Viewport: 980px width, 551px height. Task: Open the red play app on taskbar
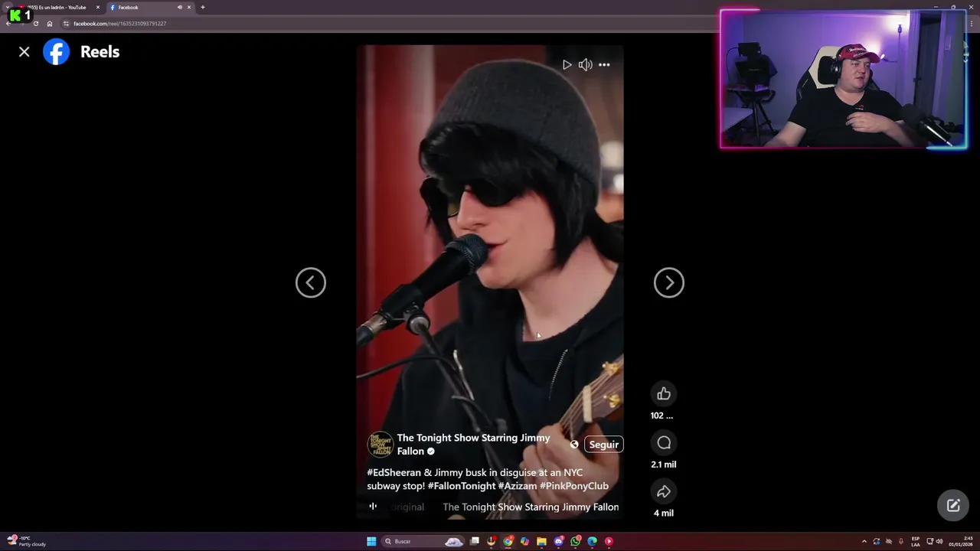609,542
